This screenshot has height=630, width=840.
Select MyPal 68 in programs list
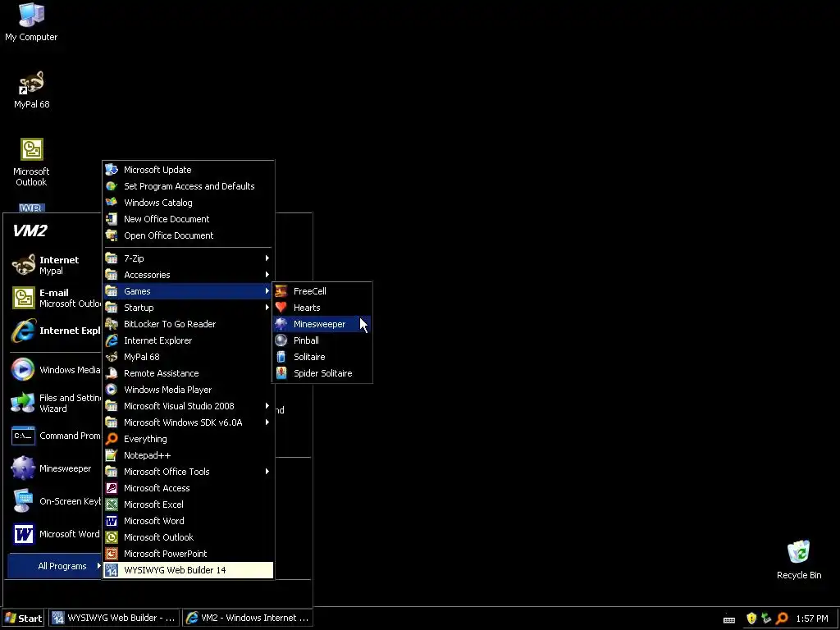(x=188, y=357)
